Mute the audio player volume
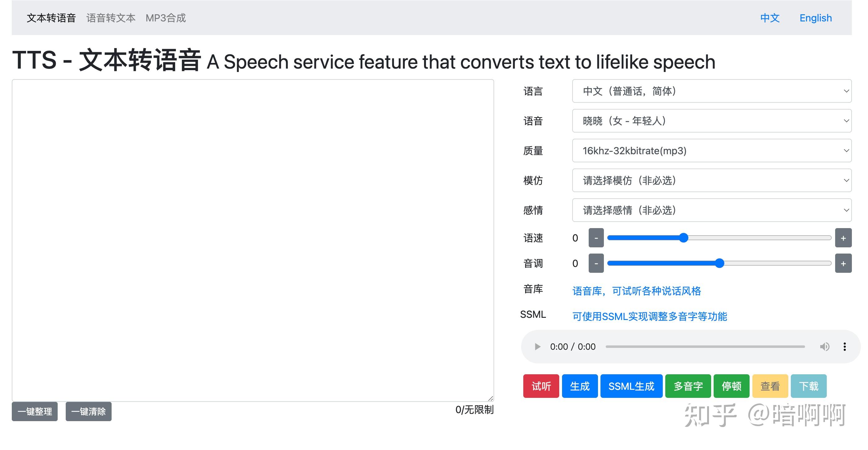868x450 pixels. pyautogui.click(x=825, y=346)
